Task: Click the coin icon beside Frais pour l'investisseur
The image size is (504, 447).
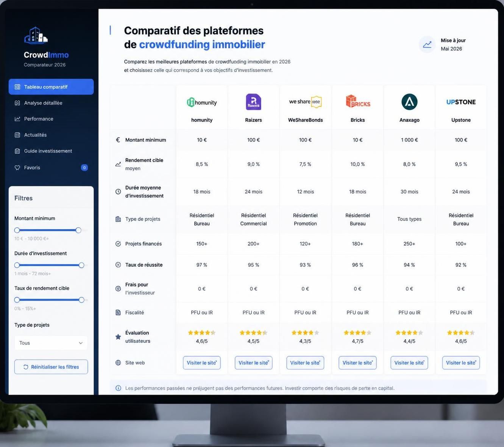Action: click(x=118, y=289)
